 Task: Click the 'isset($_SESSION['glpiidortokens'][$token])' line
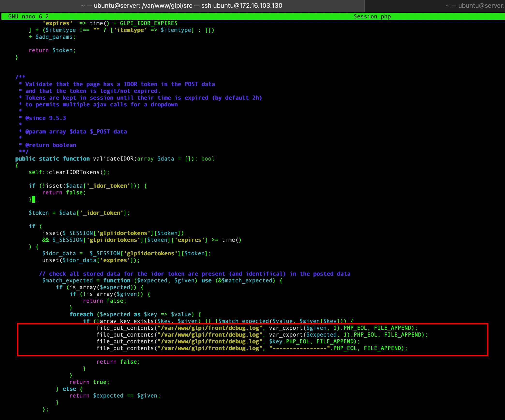click(x=113, y=233)
